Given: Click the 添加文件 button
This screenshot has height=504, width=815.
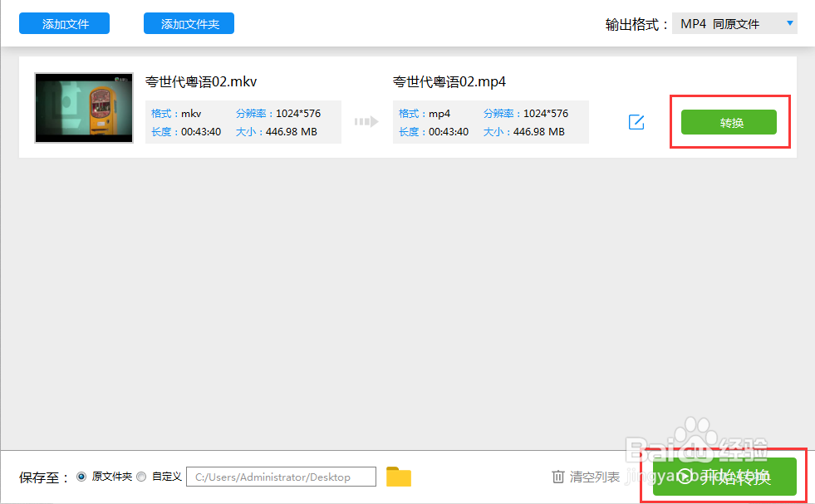Looking at the screenshot, I should [64, 23].
